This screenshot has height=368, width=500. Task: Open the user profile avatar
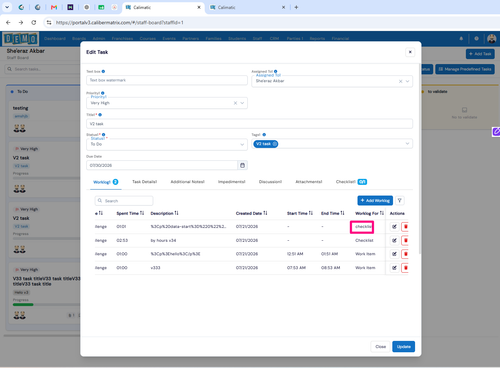tap(492, 39)
